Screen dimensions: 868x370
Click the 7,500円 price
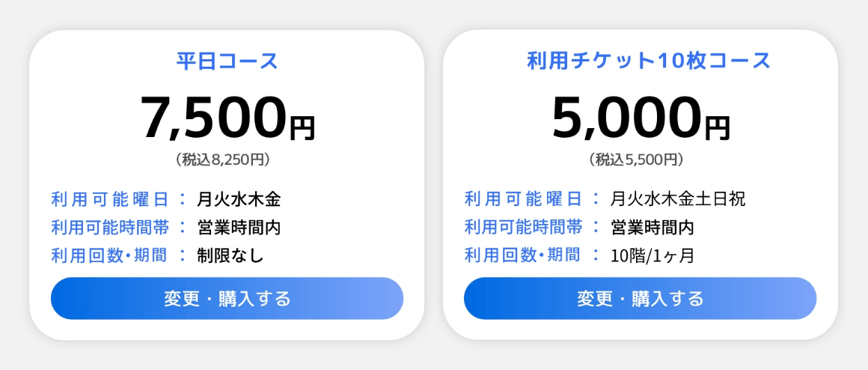(x=227, y=120)
